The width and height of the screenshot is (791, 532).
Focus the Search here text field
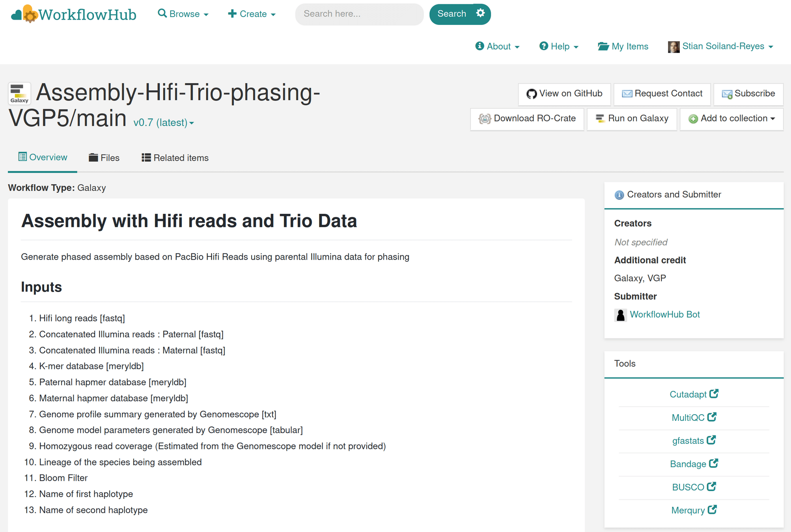(359, 14)
